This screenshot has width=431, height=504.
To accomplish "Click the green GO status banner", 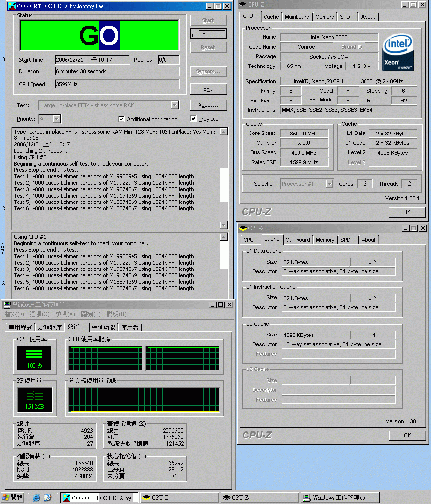I will pyautogui.click(x=99, y=35).
